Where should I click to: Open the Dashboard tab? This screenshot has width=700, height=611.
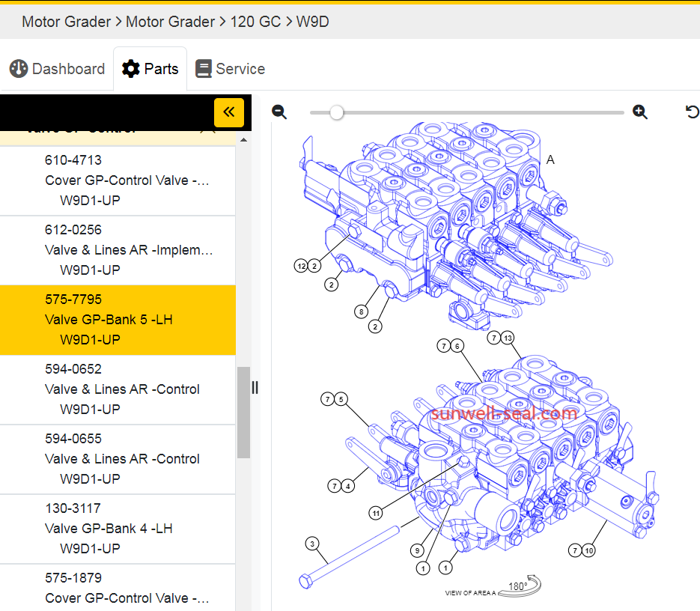(x=57, y=69)
